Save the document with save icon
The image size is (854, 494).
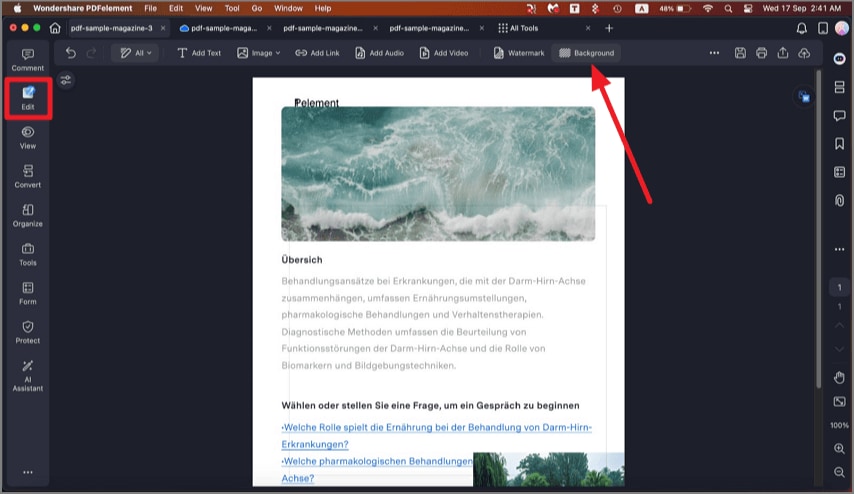pos(740,53)
